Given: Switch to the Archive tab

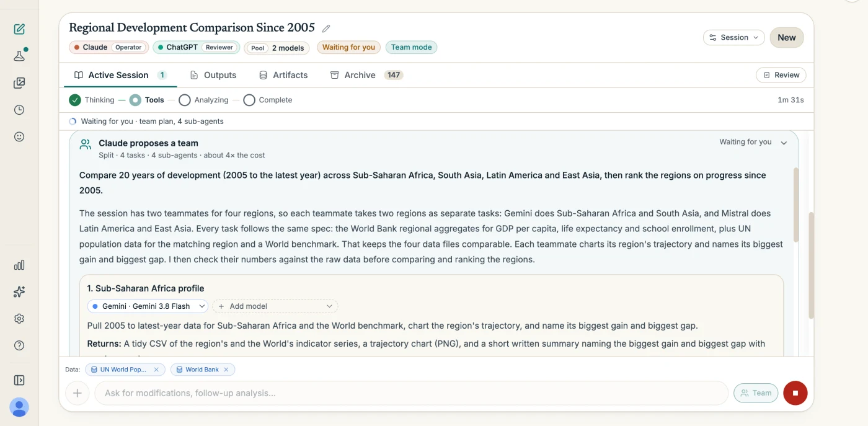Looking at the screenshot, I should coord(366,75).
